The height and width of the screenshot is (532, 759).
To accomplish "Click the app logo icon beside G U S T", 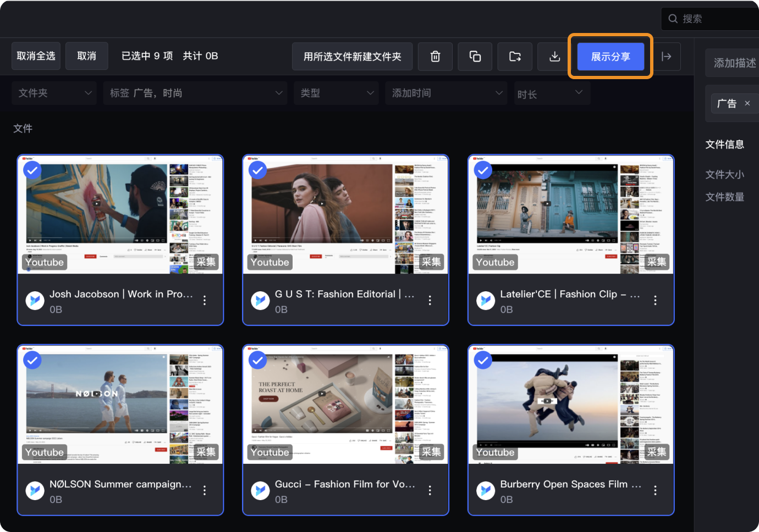I will click(x=260, y=301).
